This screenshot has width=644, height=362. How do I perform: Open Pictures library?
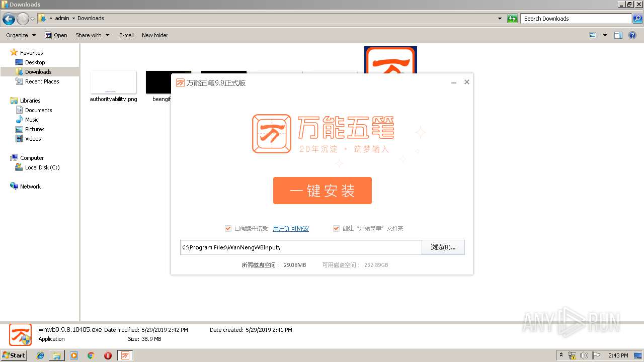click(35, 129)
